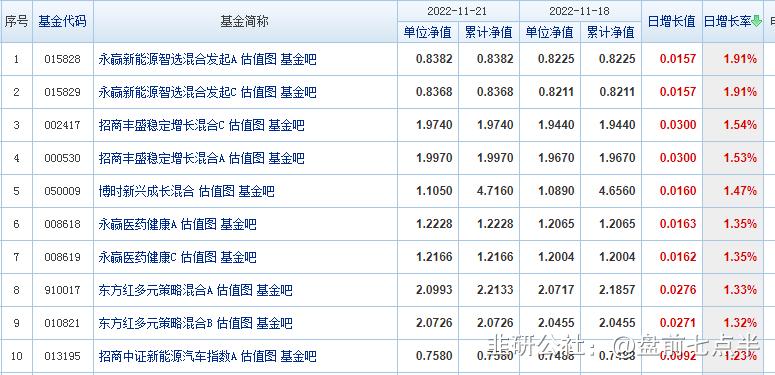This screenshot has height=375, width=775.
Task: Click cumulative value 2.2133
Action: tap(495, 290)
